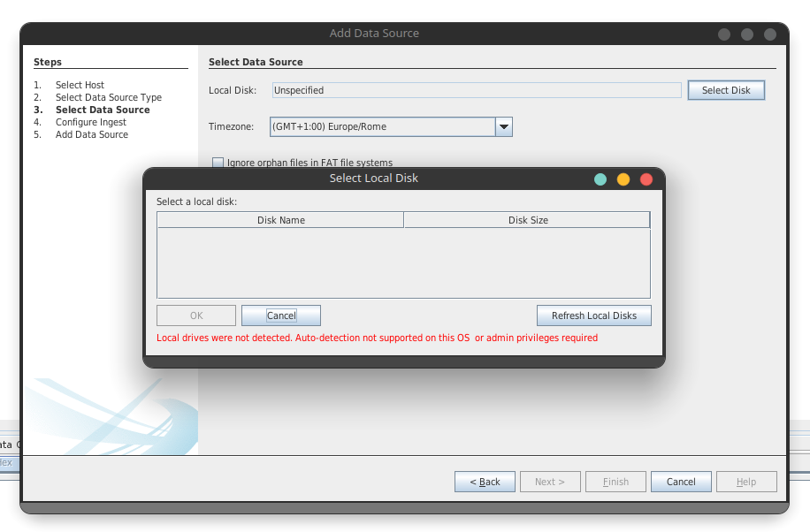
Task: Enable Ignore orphan files in FAT checkbox
Action: pos(218,163)
